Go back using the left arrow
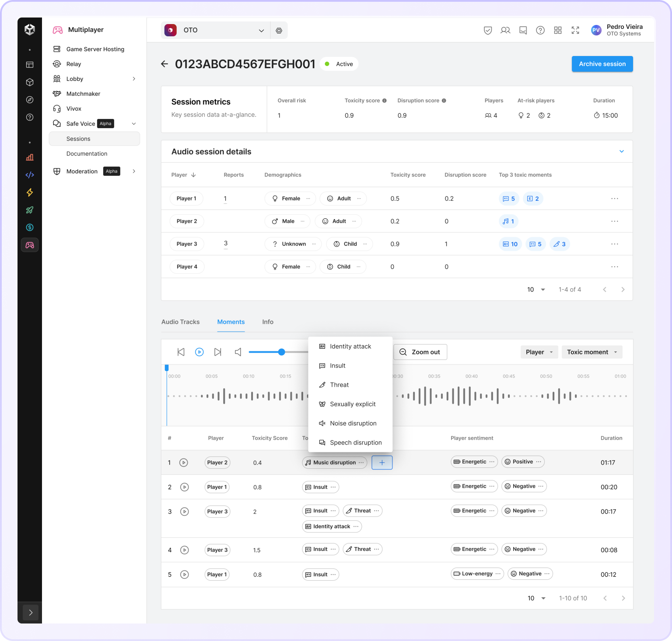The height and width of the screenshot is (641, 672). pyautogui.click(x=164, y=64)
